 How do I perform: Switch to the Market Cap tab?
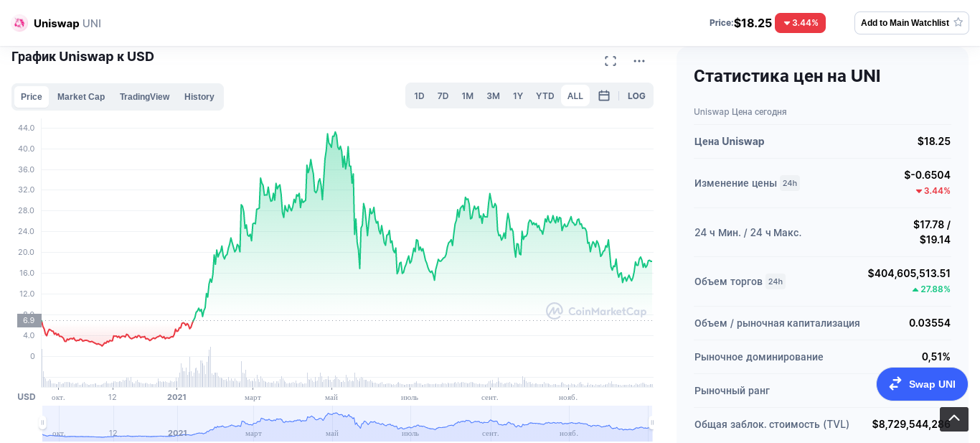click(81, 97)
